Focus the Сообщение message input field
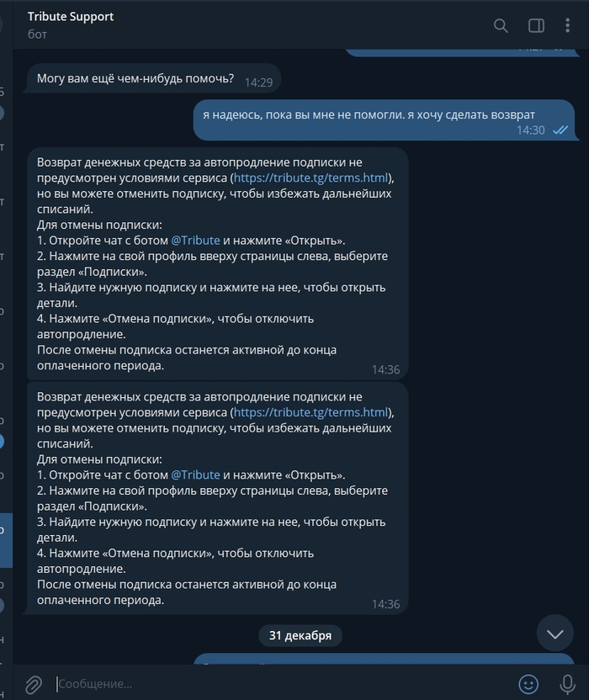Screen dimensions: 589x700 pyautogui.click(x=281, y=683)
